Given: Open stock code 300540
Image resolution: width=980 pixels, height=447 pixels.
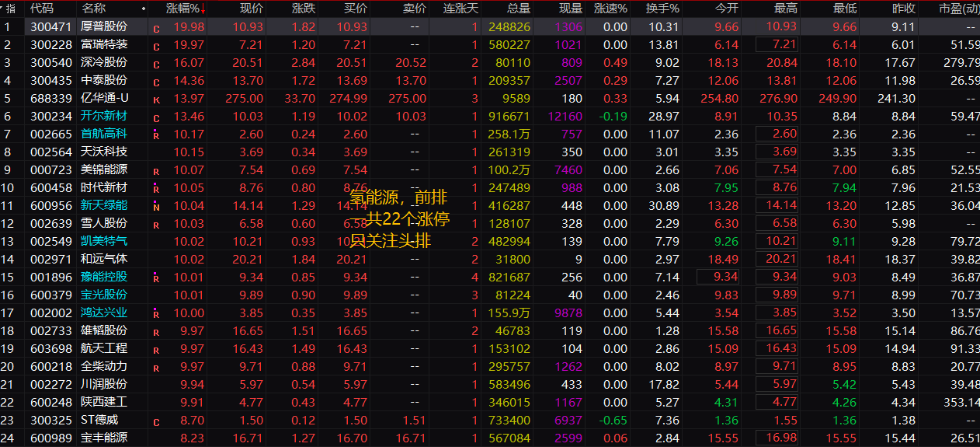Looking at the screenshot, I should pos(51,62).
